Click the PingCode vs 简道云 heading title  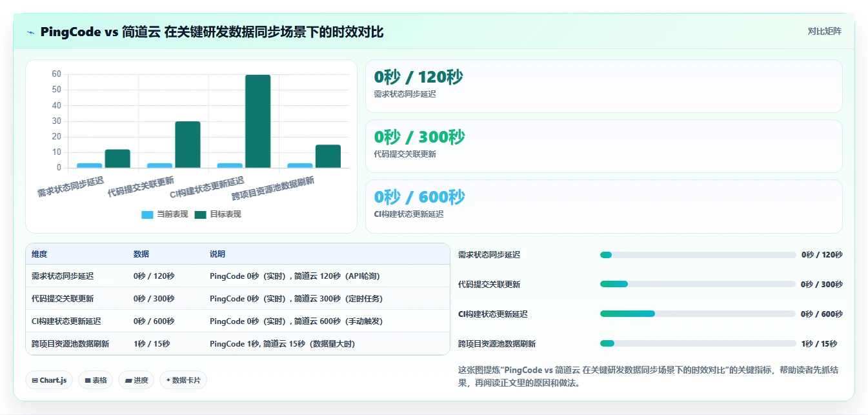pyautogui.click(x=212, y=32)
